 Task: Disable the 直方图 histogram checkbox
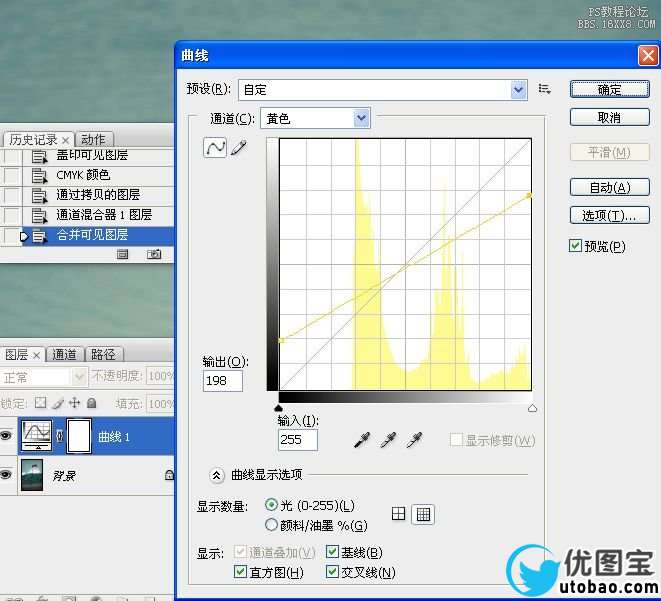(240, 572)
